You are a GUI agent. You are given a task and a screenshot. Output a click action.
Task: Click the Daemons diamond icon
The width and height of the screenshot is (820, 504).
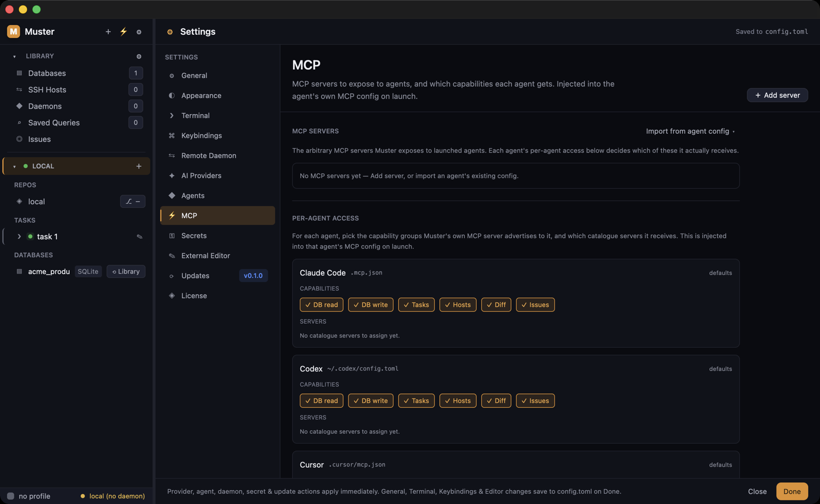pos(19,106)
